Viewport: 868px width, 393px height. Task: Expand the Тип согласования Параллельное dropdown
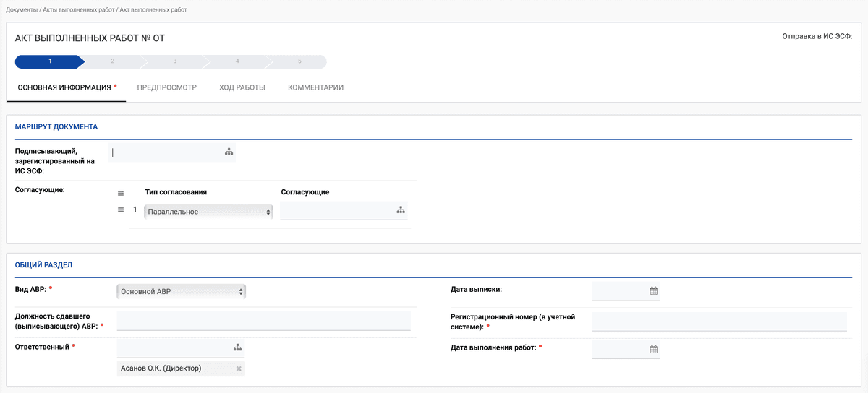(208, 212)
